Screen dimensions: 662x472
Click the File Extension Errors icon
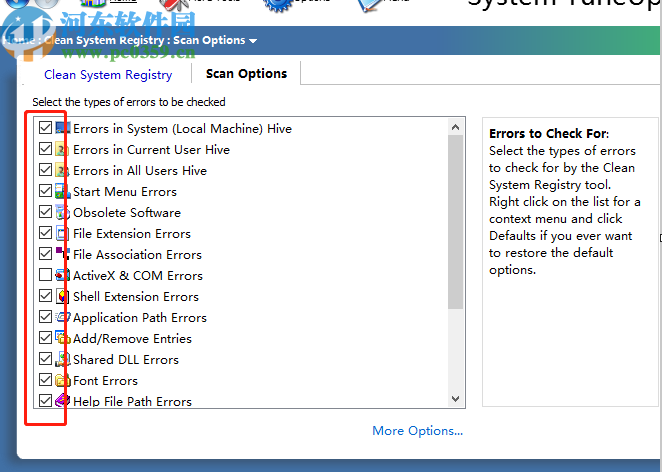62,233
